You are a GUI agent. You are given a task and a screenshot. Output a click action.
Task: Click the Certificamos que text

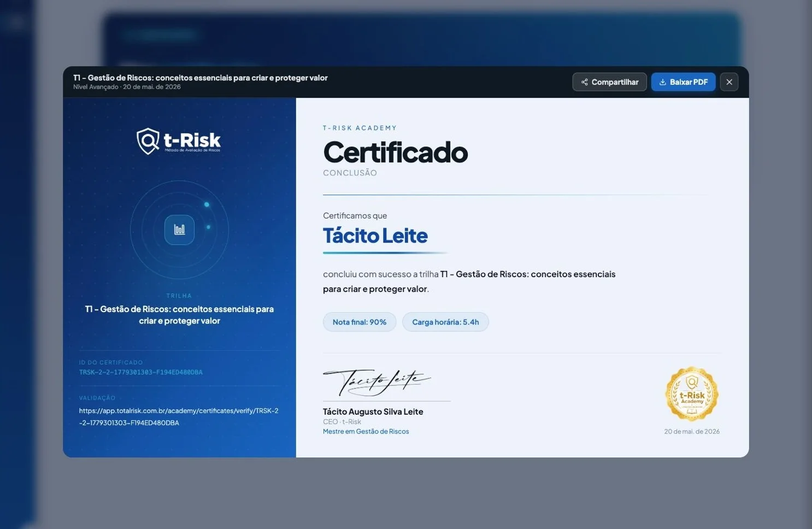click(x=355, y=215)
